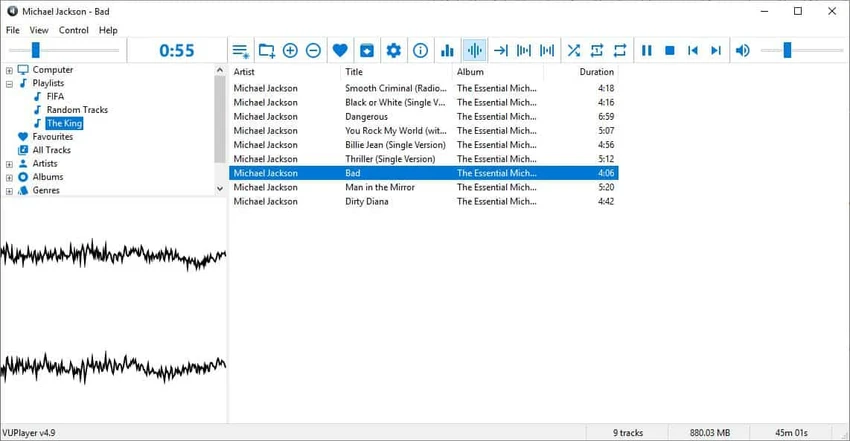Select the Thriller (Single Version) track

[x=424, y=159]
